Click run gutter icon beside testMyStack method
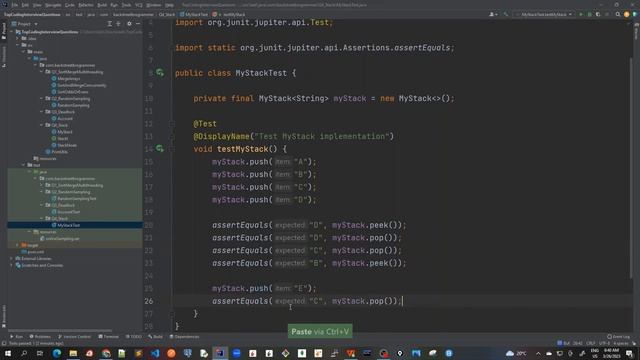 point(160,149)
